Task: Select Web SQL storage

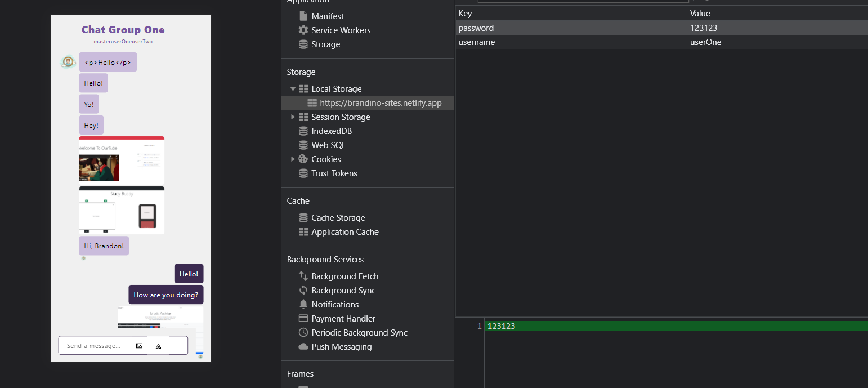Action: click(328, 145)
